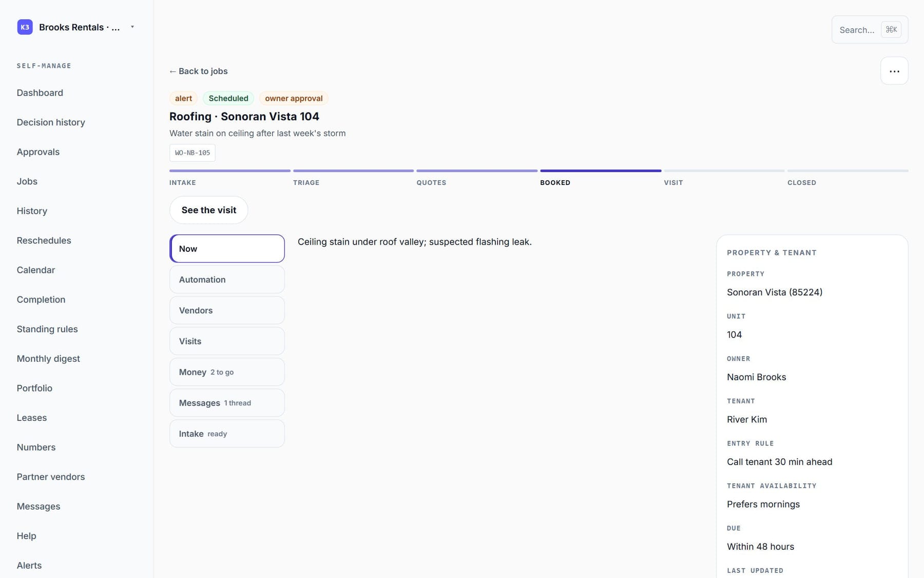
Task: Open Portfolio in the sidebar
Action: [x=34, y=388]
